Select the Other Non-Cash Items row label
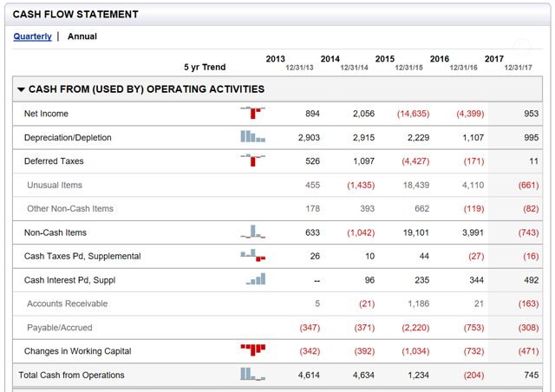Viewport: 555px width, 392px height. pyautogui.click(x=70, y=208)
